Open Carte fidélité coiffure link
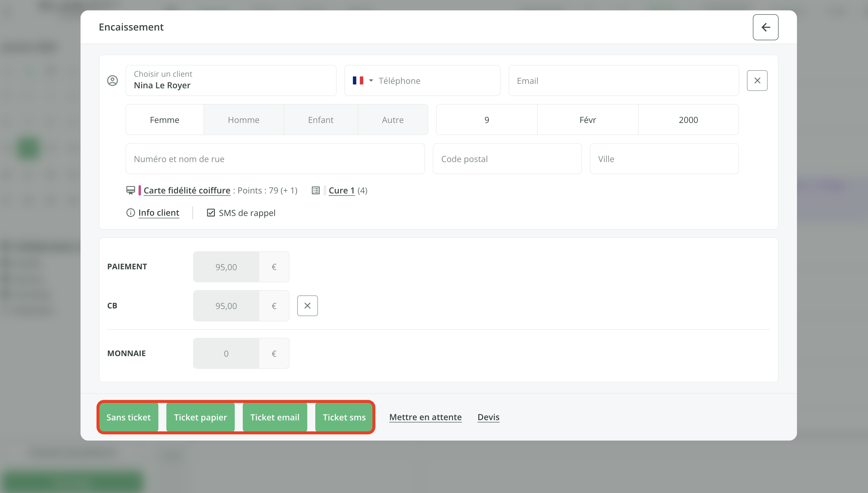The width and height of the screenshot is (868, 493). click(x=187, y=190)
